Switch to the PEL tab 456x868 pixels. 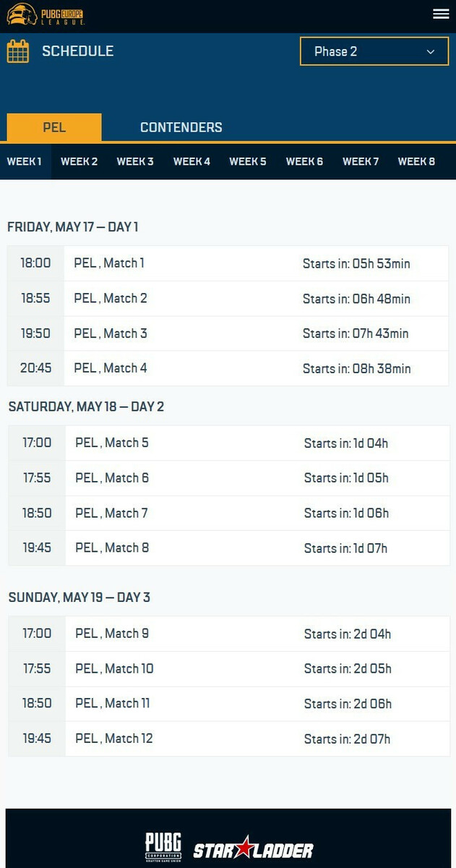click(54, 127)
